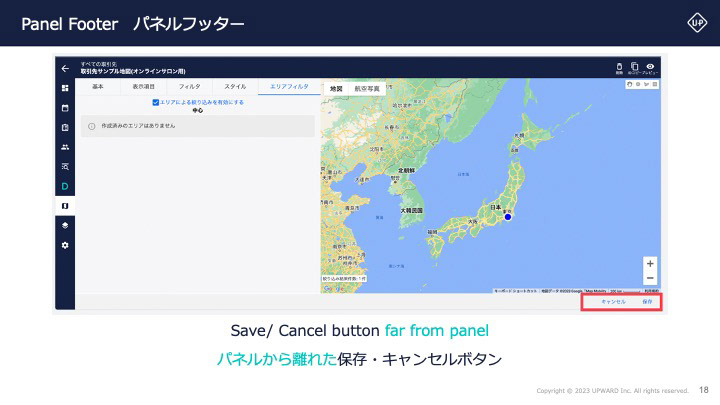The image size is (720, 405).
Task: Toggle the プレビュー eye icon
Action: [650, 68]
